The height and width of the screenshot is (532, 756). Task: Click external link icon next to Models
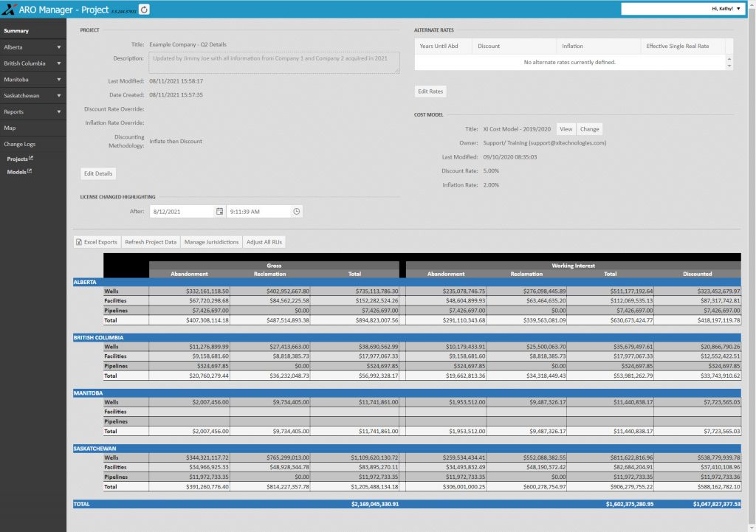coord(30,171)
